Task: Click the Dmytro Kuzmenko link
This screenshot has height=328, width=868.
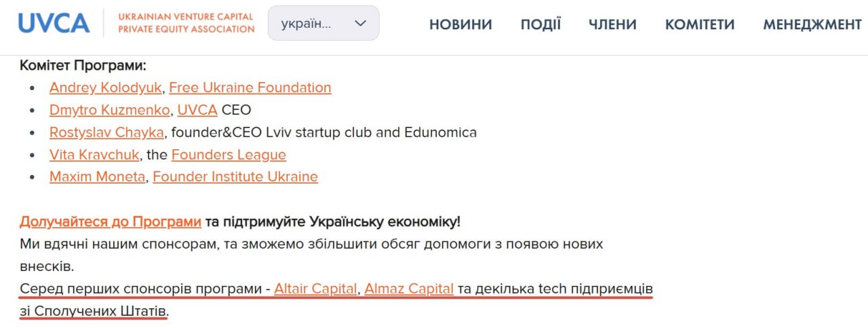Action: point(109,110)
